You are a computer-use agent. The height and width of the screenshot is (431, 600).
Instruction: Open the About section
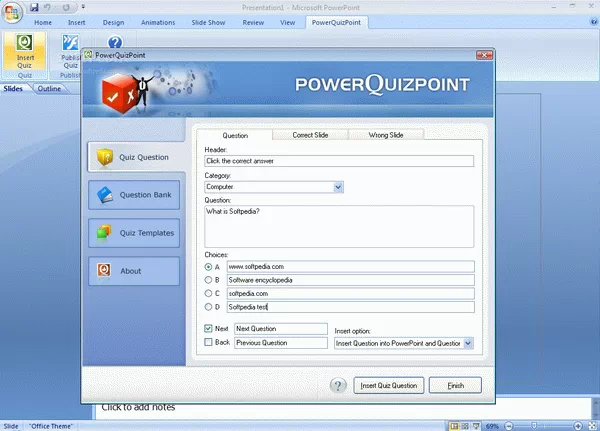tap(134, 271)
